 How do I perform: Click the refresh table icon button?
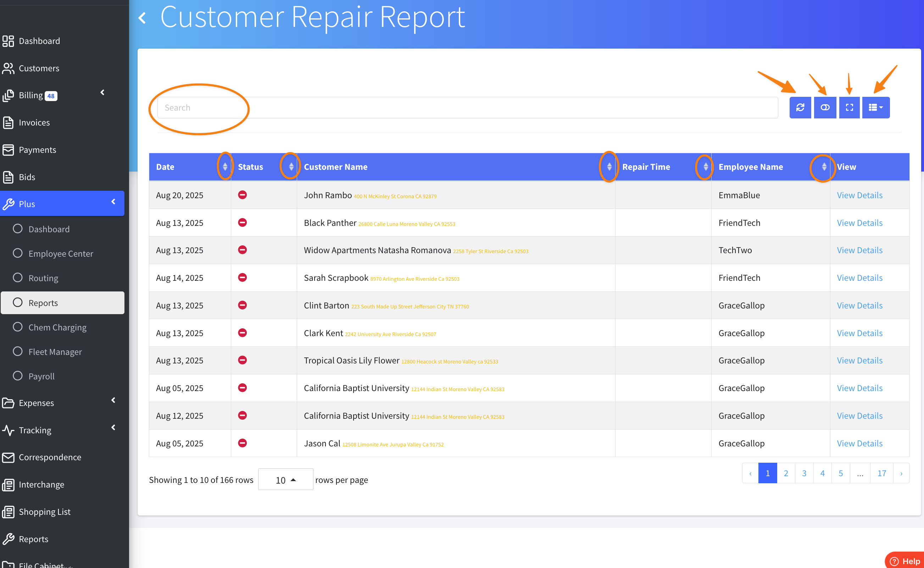(x=800, y=108)
